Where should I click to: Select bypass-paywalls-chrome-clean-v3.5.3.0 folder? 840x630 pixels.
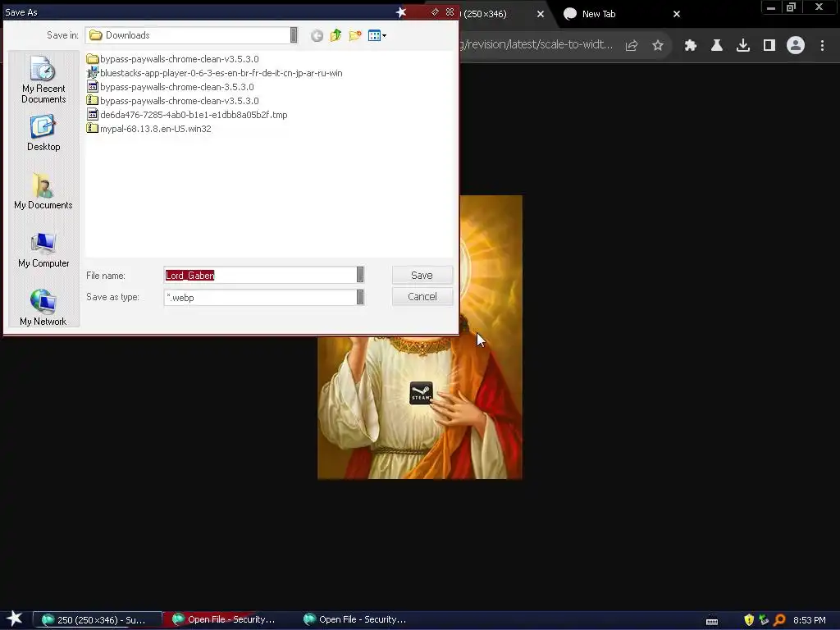point(172,59)
